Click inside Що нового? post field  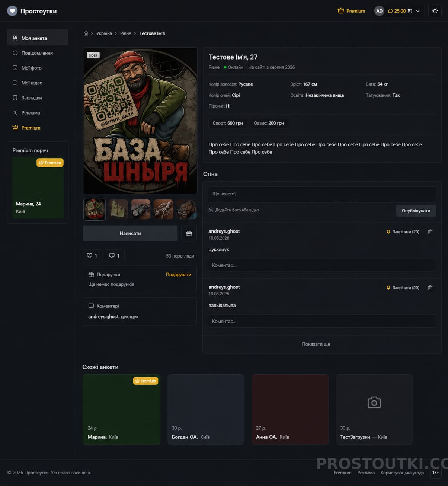click(322, 194)
